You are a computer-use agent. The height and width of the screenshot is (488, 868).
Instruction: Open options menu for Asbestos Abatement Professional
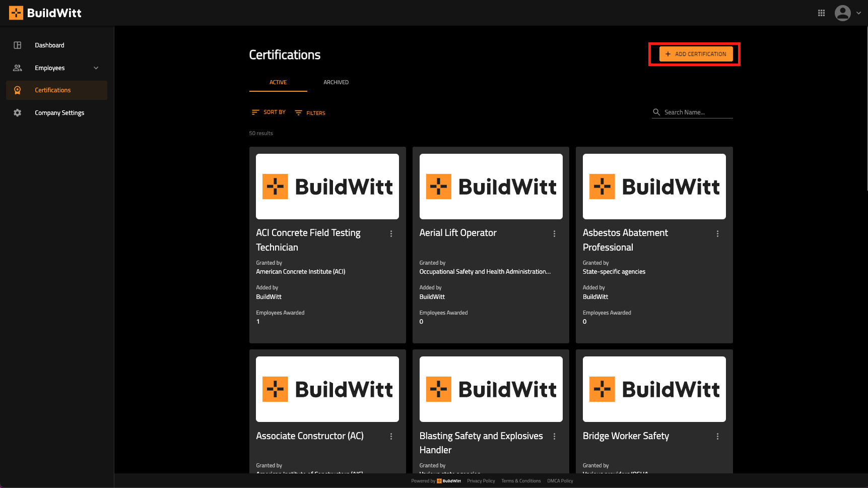click(x=717, y=234)
